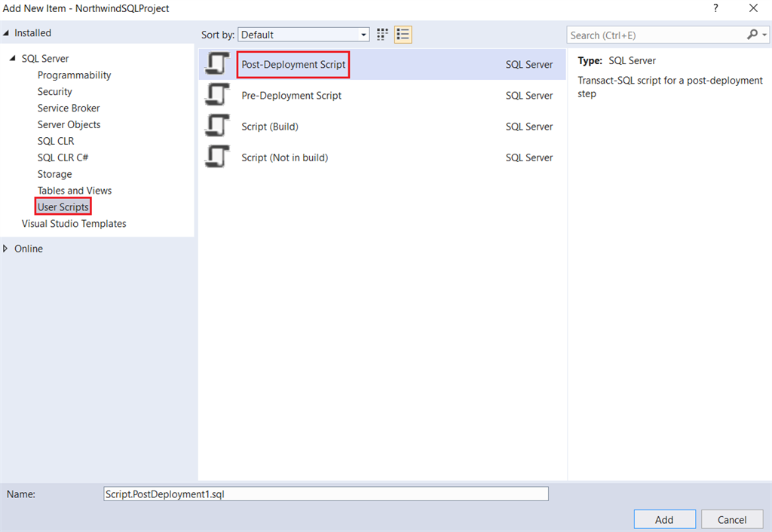Click the search magnifier icon

coord(752,35)
